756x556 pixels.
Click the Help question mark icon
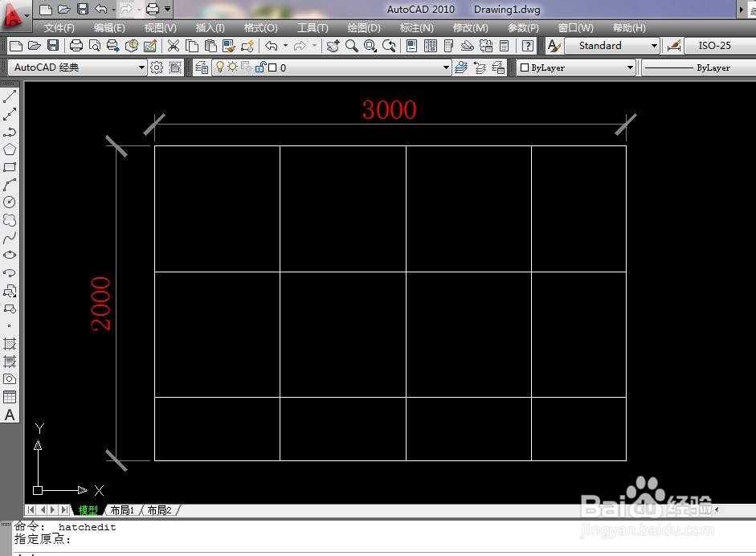(x=528, y=46)
